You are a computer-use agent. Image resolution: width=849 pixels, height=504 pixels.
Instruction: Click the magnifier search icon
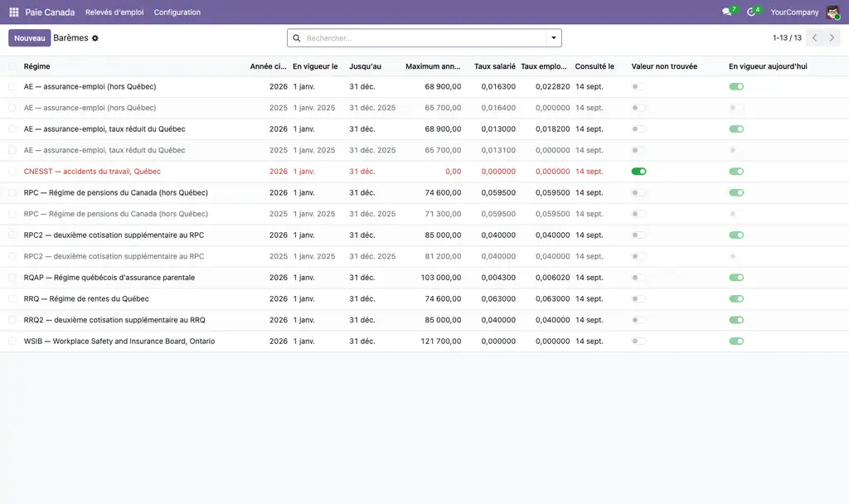pyautogui.click(x=297, y=38)
